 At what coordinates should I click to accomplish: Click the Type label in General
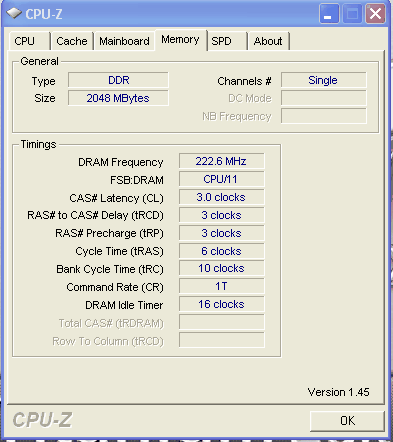(x=44, y=82)
